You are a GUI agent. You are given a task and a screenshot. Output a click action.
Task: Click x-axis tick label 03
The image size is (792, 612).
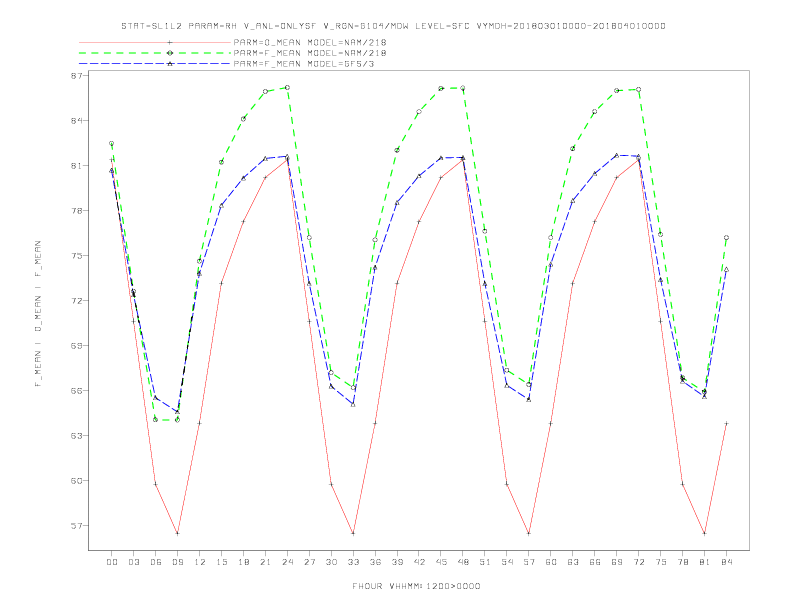coord(134,562)
